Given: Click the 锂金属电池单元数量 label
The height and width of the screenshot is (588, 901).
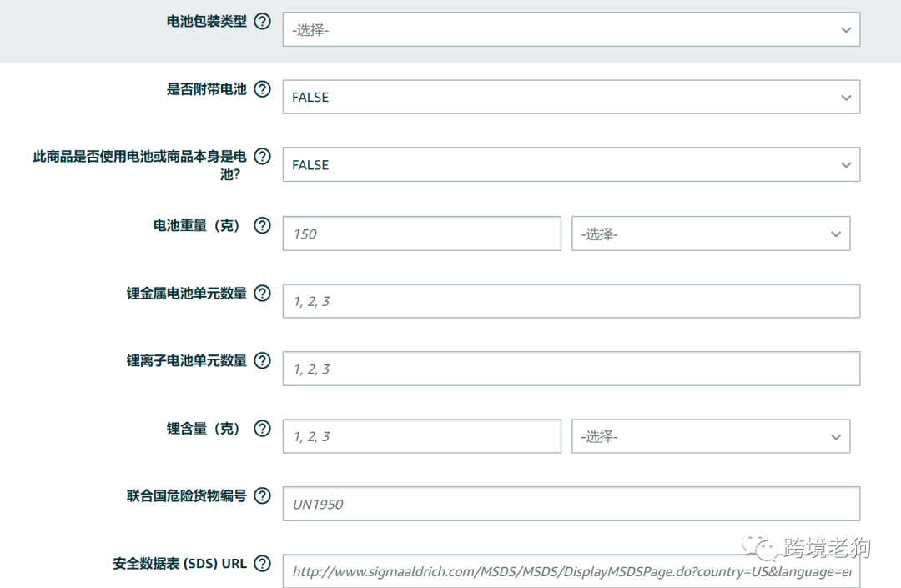Looking at the screenshot, I should coord(187,293).
